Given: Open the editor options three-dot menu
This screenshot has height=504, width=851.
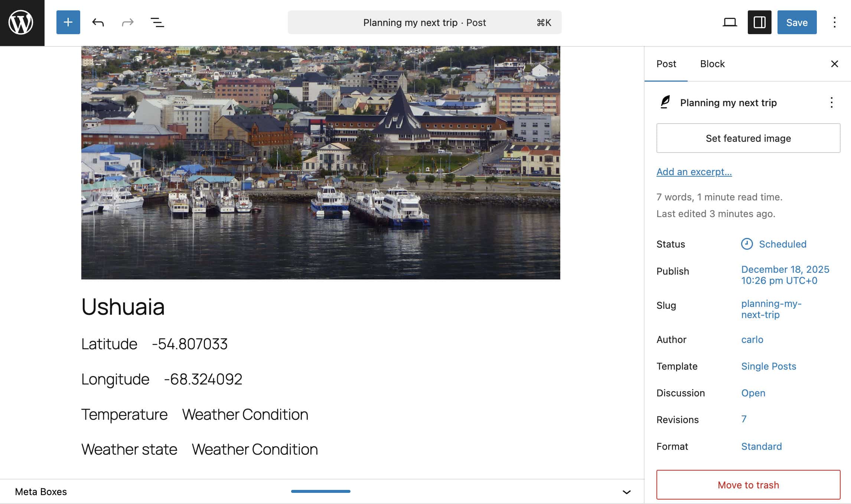Looking at the screenshot, I should pyautogui.click(x=834, y=23).
